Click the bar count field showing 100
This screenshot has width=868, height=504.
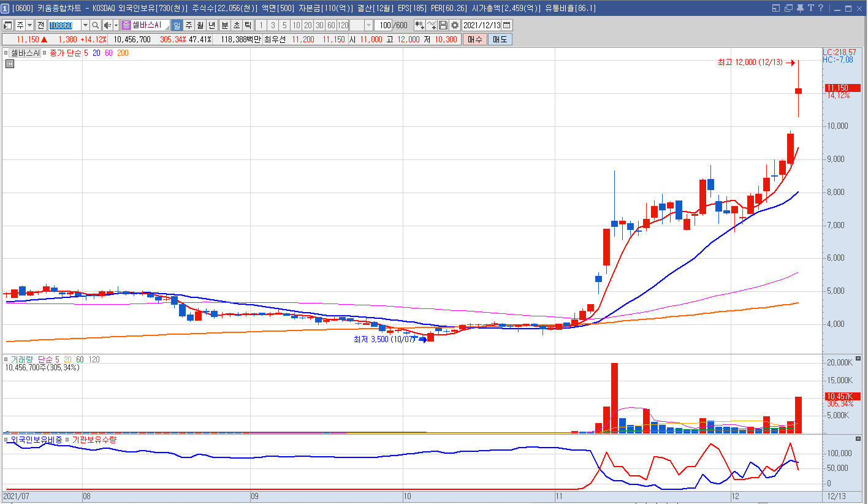[x=384, y=25]
